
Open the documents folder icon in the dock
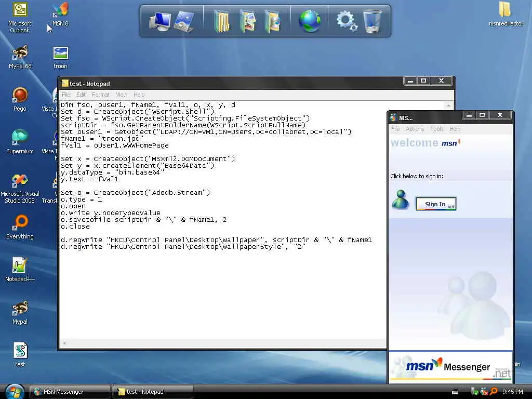[x=222, y=21]
